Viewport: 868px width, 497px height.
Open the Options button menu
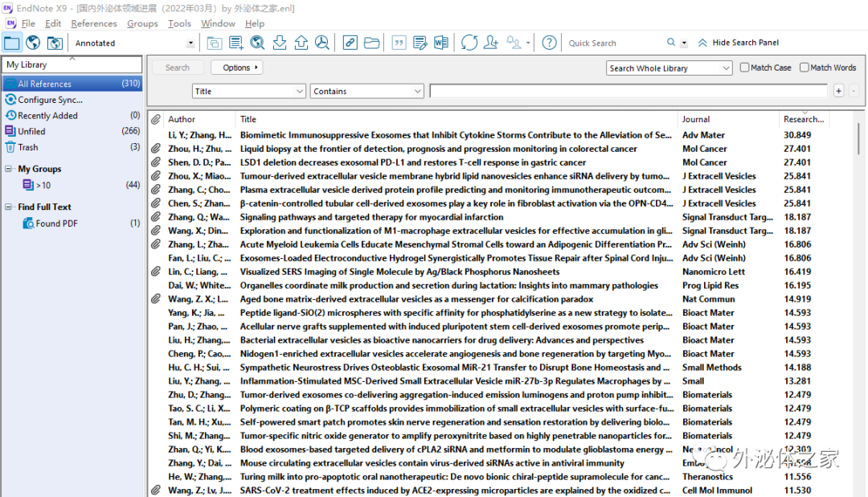[x=237, y=67]
